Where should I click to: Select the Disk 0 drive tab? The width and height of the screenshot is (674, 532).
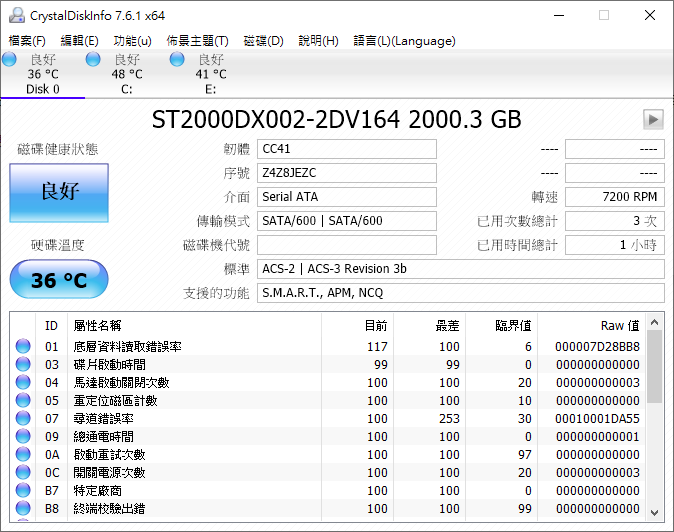[x=43, y=74]
